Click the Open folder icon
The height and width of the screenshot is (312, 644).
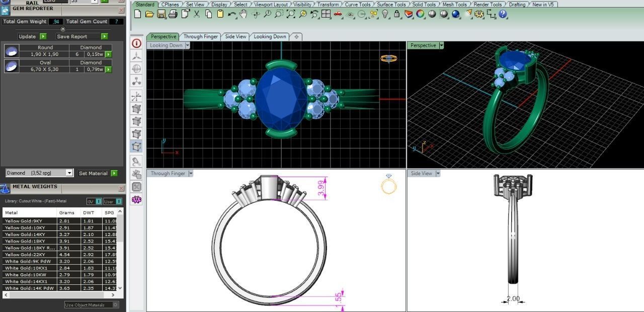tap(149, 14)
